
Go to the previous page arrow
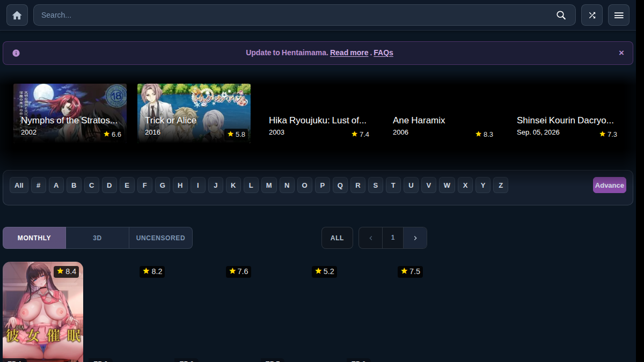click(x=371, y=238)
